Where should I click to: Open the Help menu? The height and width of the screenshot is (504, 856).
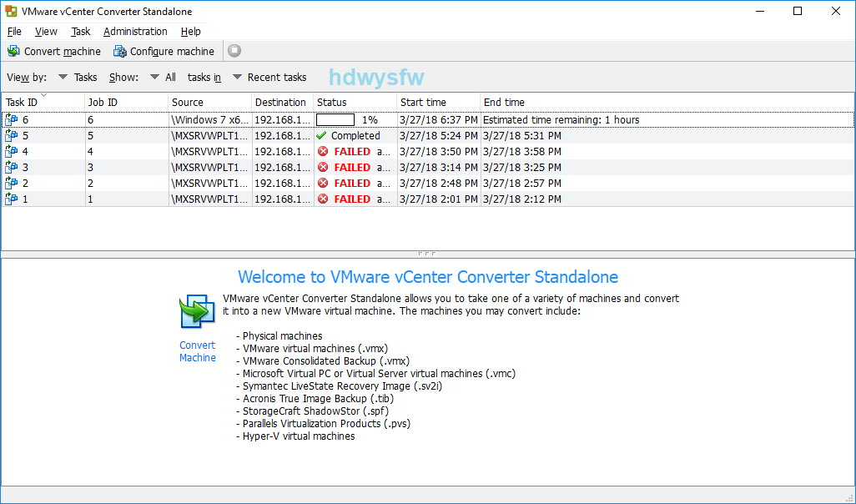(190, 32)
